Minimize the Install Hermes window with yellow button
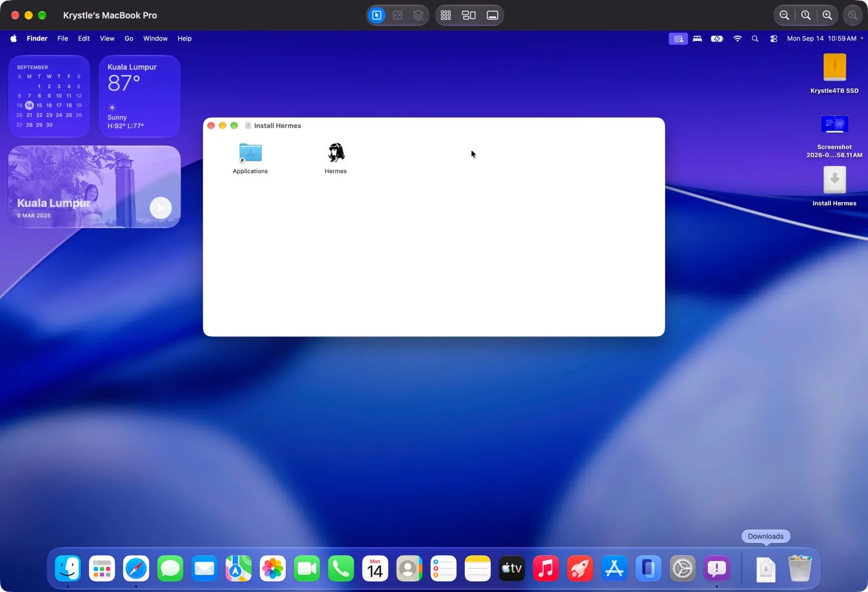The width and height of the screenshot is (868, 592). click(x=223, y=126)
